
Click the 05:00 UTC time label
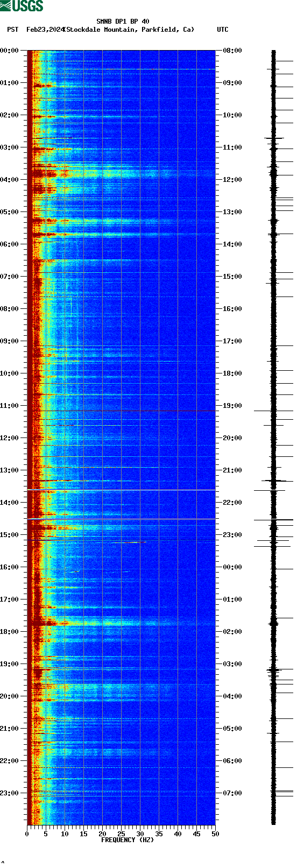tap(232, 729)
